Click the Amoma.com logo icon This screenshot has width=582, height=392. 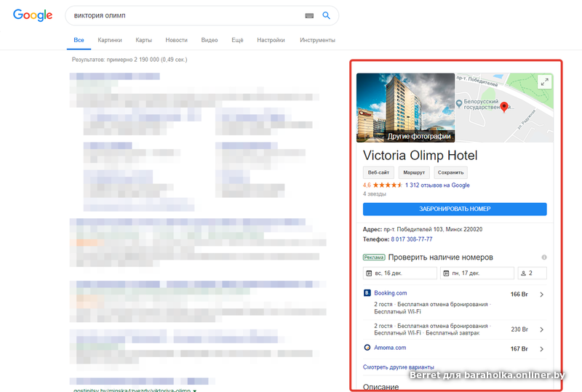coord(367,348)
